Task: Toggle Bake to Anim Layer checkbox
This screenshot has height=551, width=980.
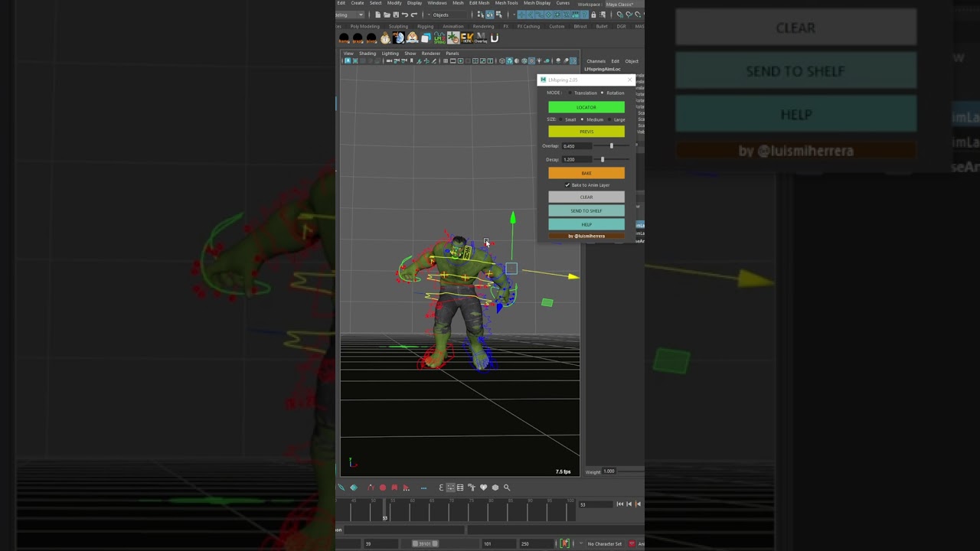Action: click(x=567, y=185)
